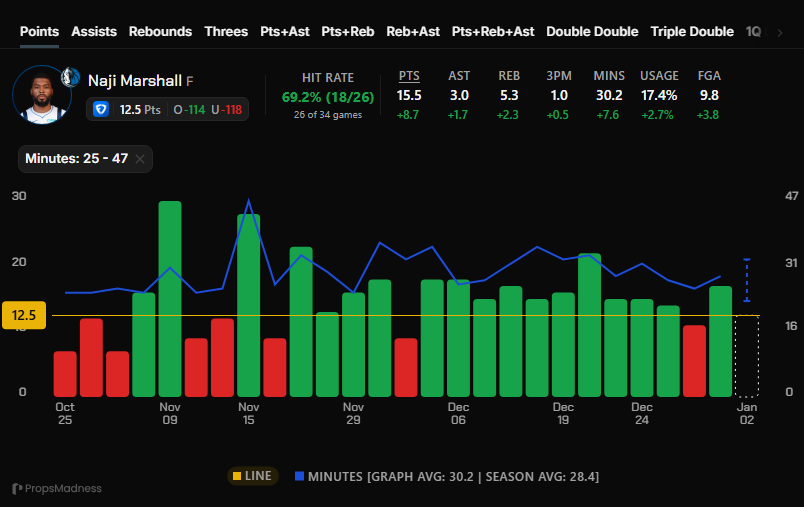Click the AST stat header
The height and width of the screenshot is (507, 804).
coord(459,76)
